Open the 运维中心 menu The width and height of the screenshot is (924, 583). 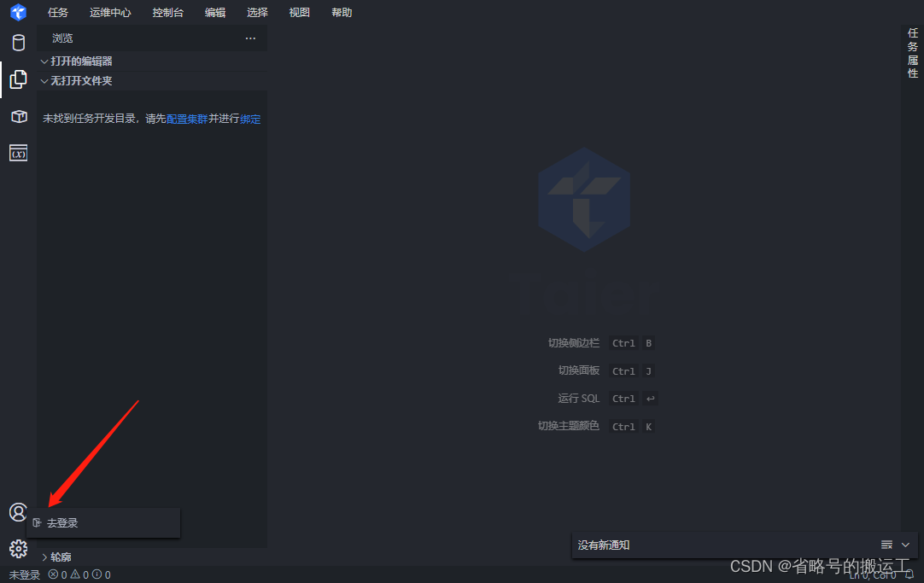tap(110, 12)
